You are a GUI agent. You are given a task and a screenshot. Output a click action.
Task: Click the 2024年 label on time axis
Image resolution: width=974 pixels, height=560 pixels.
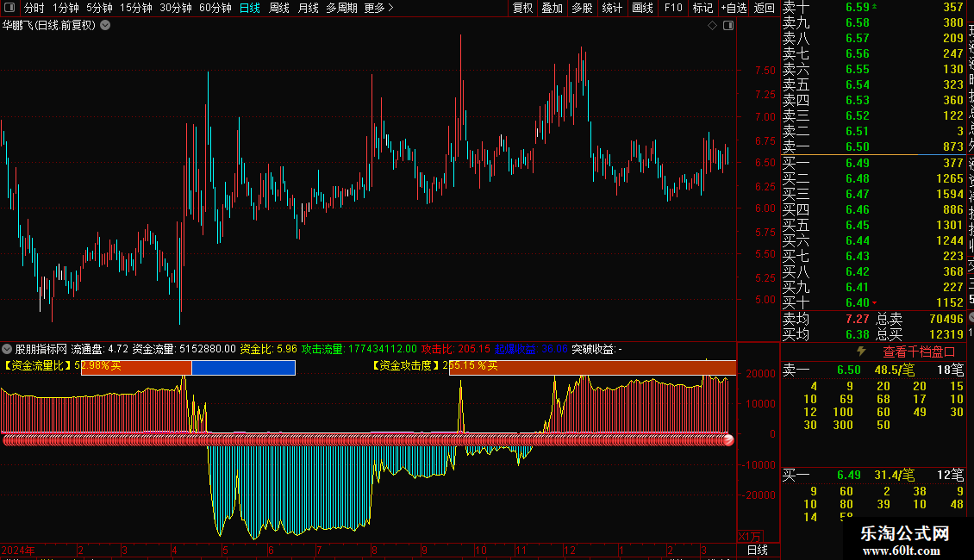18,550
